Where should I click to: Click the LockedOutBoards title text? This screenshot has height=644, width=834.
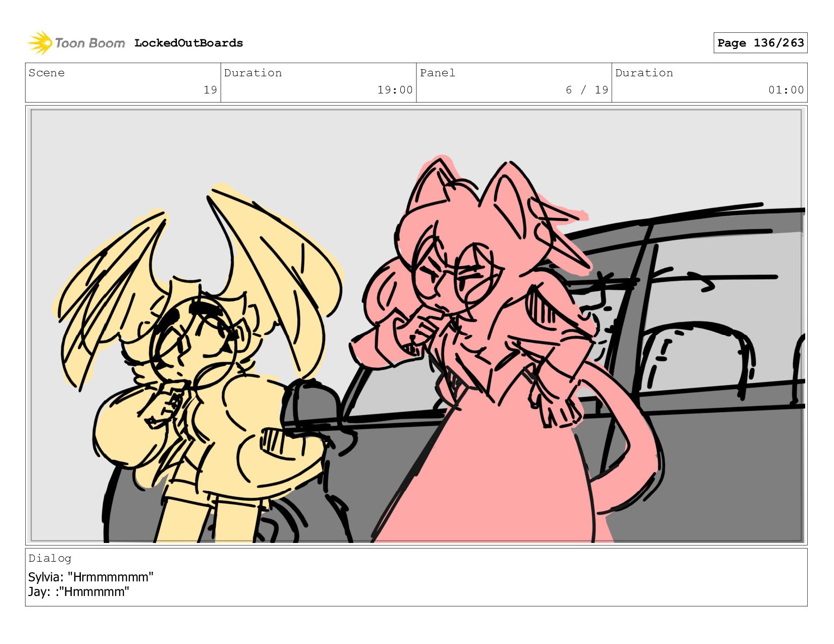189,43
